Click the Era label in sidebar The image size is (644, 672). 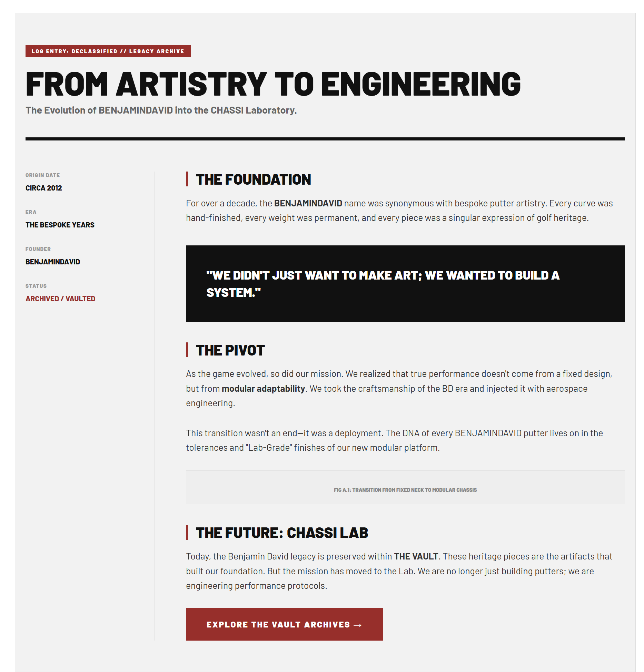pos(31,212)
